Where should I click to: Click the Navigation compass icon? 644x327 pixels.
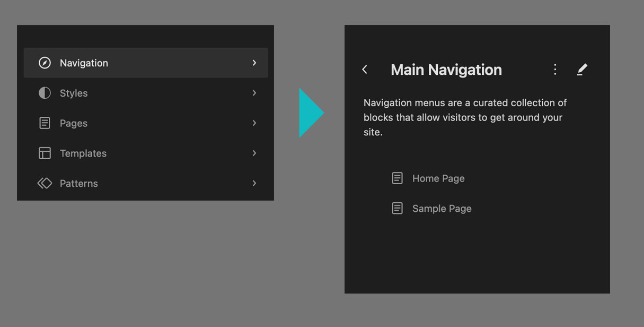pos(45,62)
